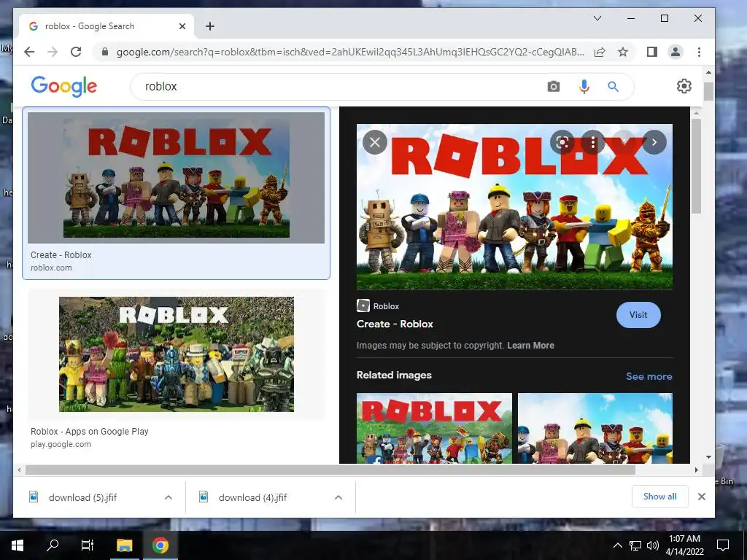Image resolution: width=747 pixels, height=560 pixels.
Task: Click the taskbar clock showing 1:07 AM
Action: click(x=684, y=545)
